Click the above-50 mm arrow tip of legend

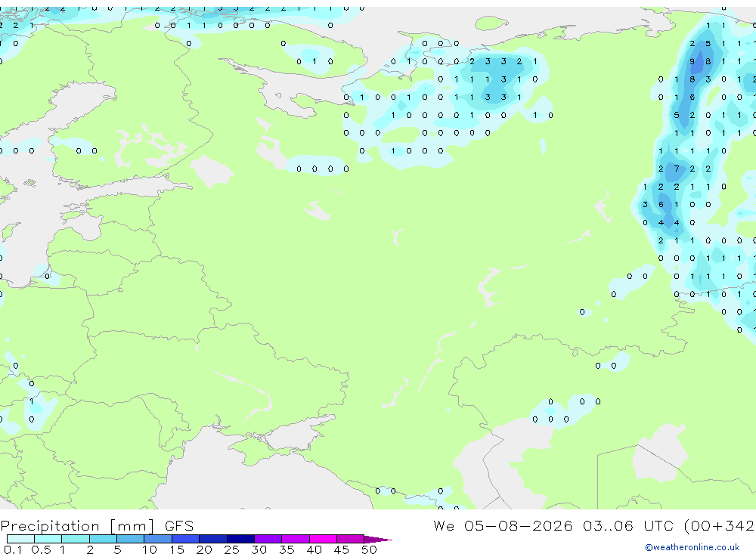click(378, 539)
